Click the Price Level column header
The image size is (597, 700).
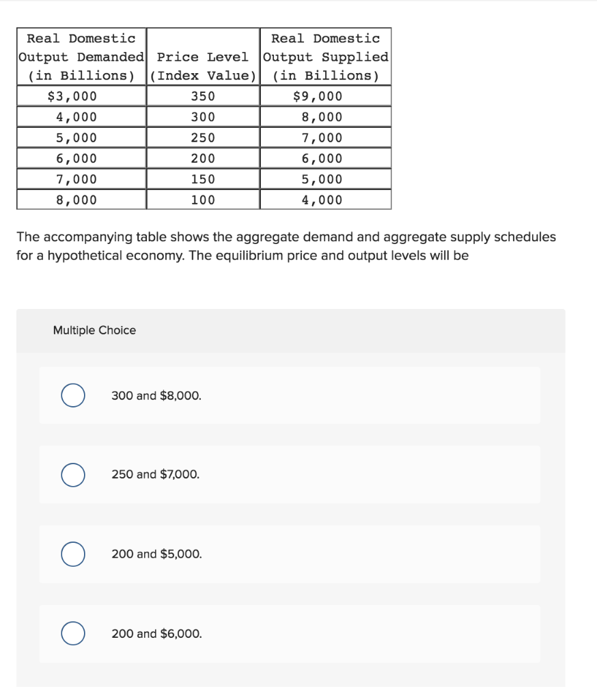coord(201,57)
